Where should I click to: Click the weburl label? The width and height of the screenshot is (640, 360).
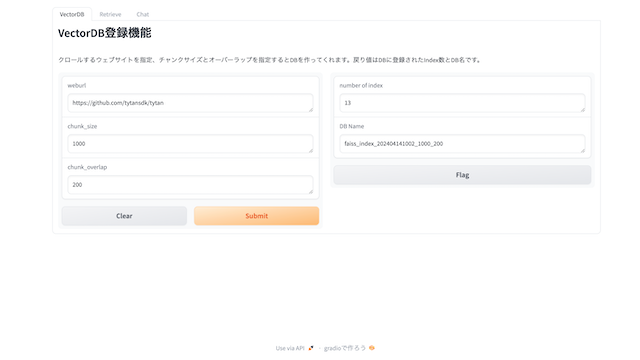click(77, 85)
